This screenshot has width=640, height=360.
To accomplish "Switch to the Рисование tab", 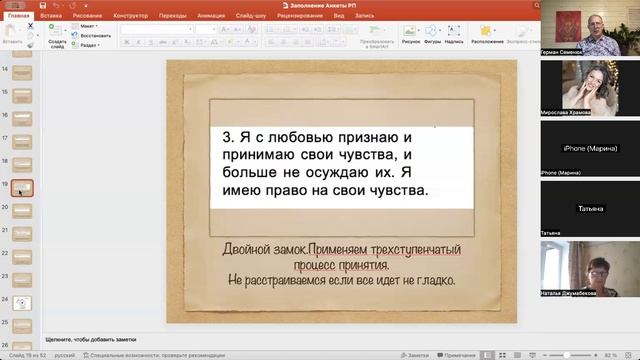I will click(87, 16).
